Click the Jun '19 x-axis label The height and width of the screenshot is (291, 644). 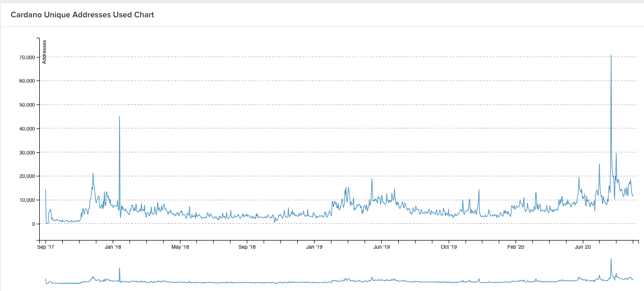coord(381,247)
